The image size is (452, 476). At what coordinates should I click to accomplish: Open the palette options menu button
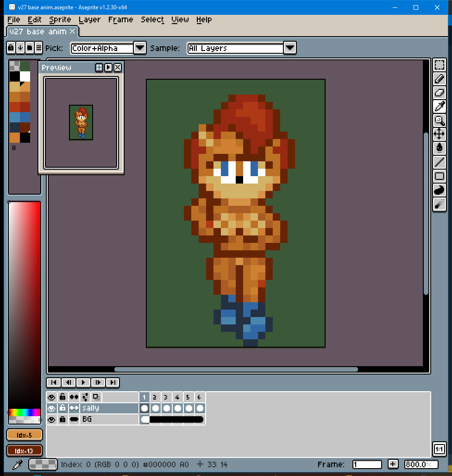[x=38, y=47]
